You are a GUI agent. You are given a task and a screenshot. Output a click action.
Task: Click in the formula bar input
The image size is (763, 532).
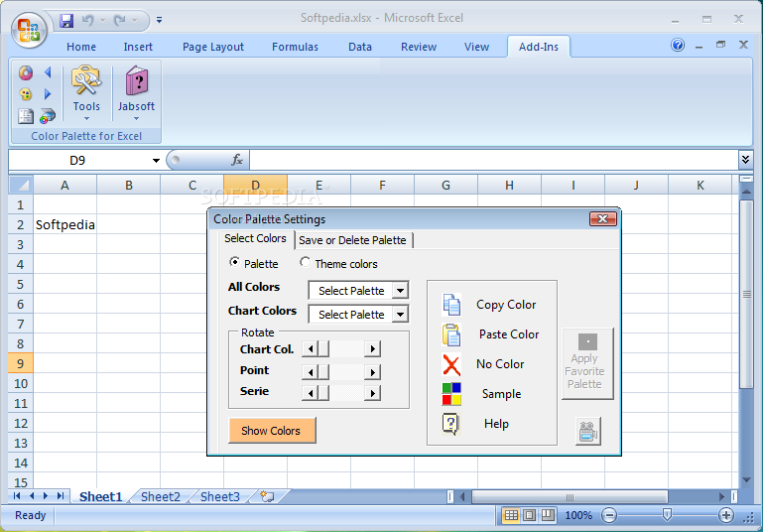pyautogui.click(x=493, y=160)
